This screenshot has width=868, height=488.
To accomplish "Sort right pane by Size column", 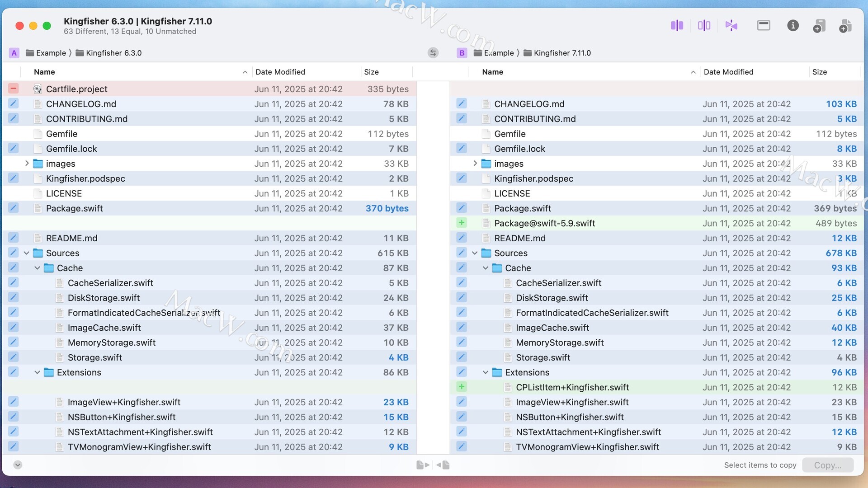I will pos(835,72).
